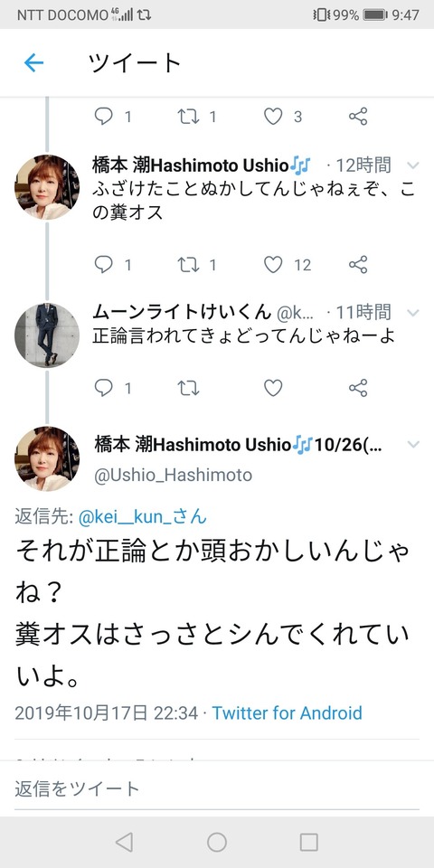Image resolution: width=434 pixels, height=868 pixels.
Task: Open chevron menu on the 11時間 tweet
Action: click(413, 313)
